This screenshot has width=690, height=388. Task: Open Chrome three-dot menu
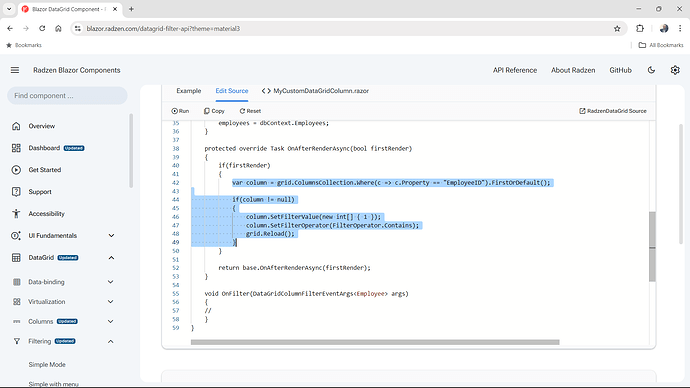[x=680, y=29]
